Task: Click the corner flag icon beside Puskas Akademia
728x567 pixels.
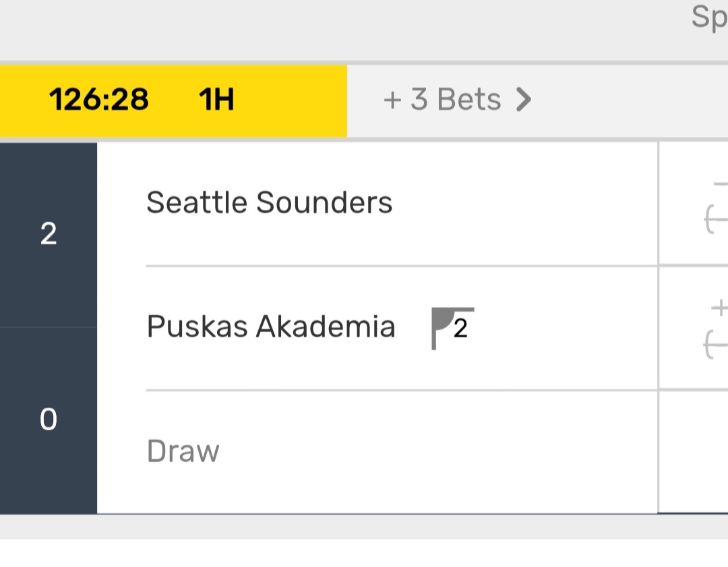Action: pos(442,328)
